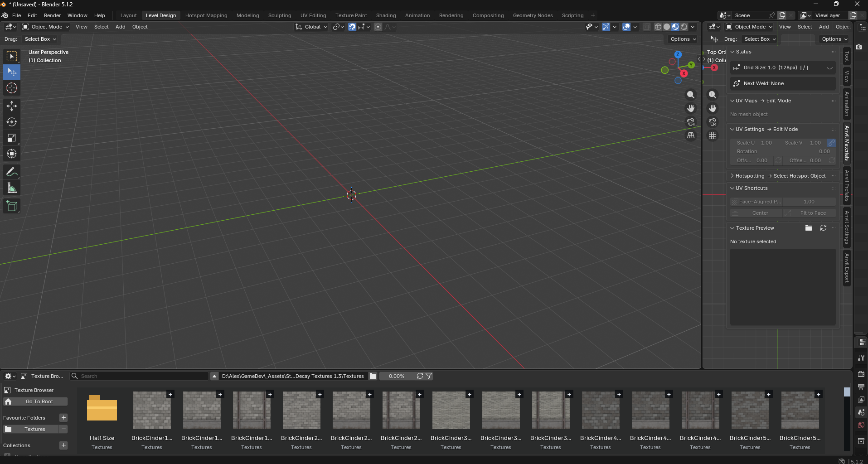This screenshot has width=868, height=464.
Task: Open Global transform orientation dropdown
Action: tap(311, 27)
